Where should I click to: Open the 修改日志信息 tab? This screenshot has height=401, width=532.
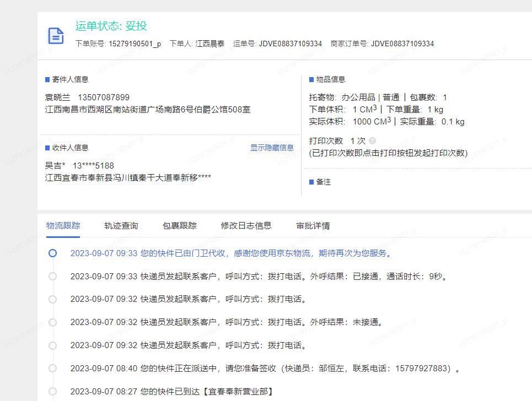click(246, 226)
